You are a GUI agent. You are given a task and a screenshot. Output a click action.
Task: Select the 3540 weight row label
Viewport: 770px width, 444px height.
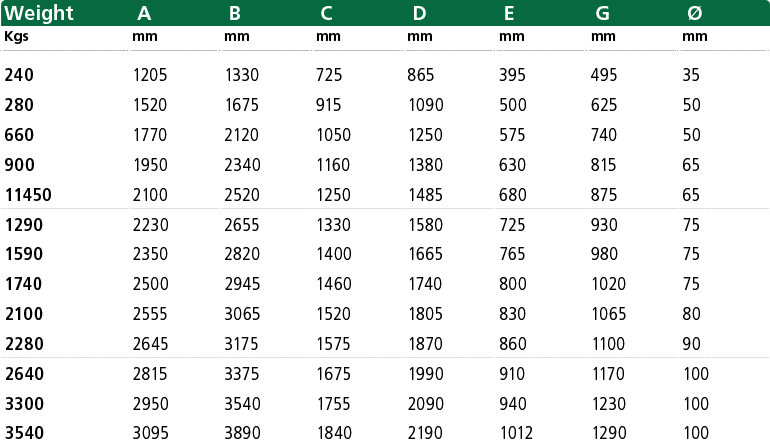click(24, 433)
